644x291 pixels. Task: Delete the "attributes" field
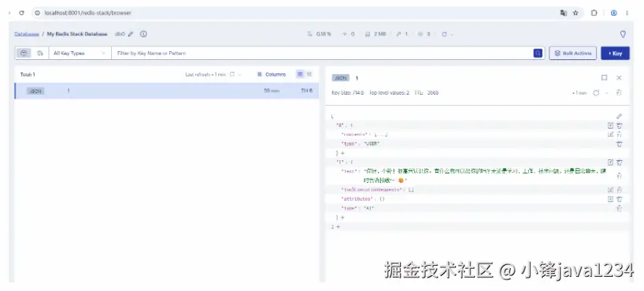pos(620,200)
